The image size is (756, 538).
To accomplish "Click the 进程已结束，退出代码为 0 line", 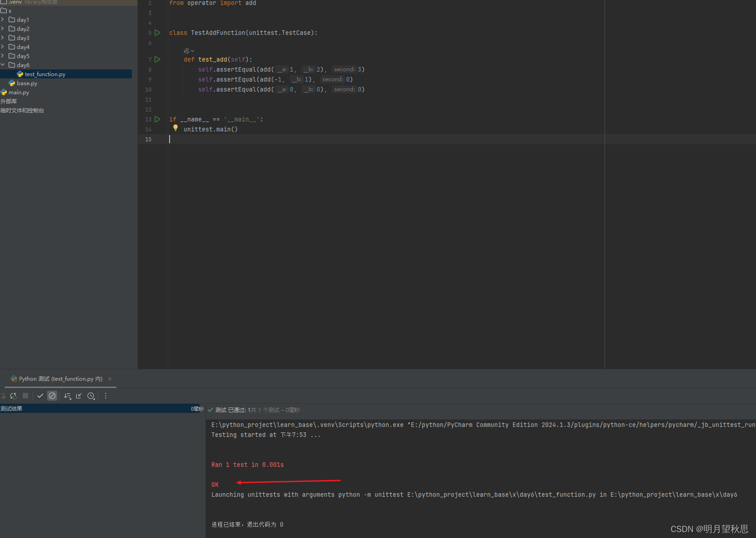I will [248, 524].
